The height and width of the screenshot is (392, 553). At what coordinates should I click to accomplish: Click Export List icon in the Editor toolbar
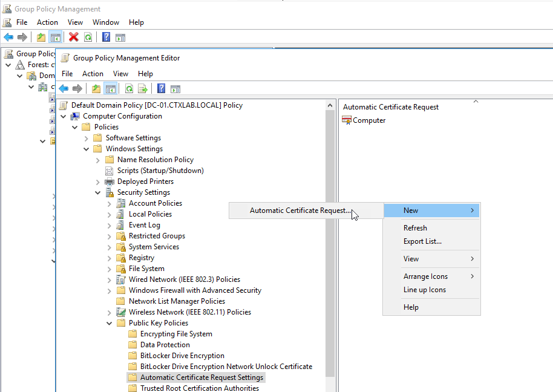click(143, 89)
